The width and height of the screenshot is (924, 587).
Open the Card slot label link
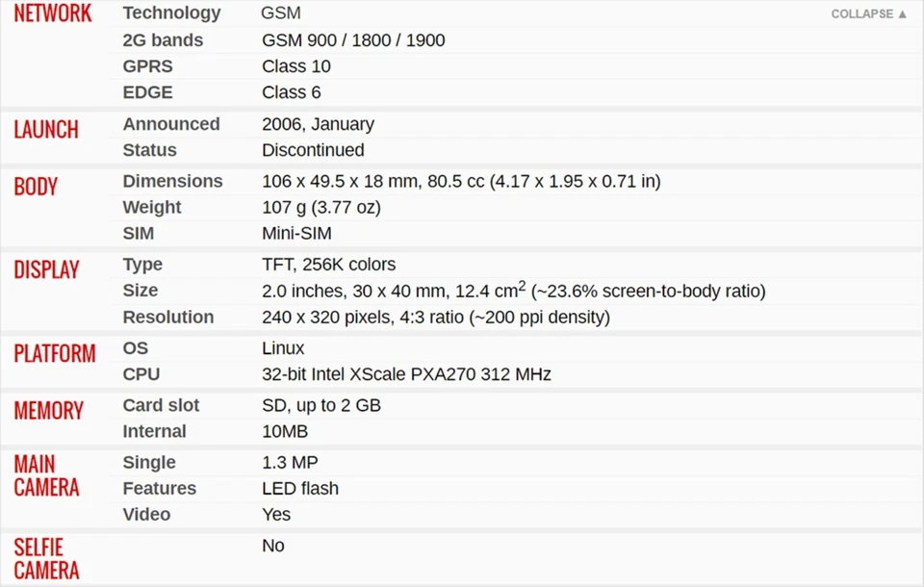coord(161,405)
